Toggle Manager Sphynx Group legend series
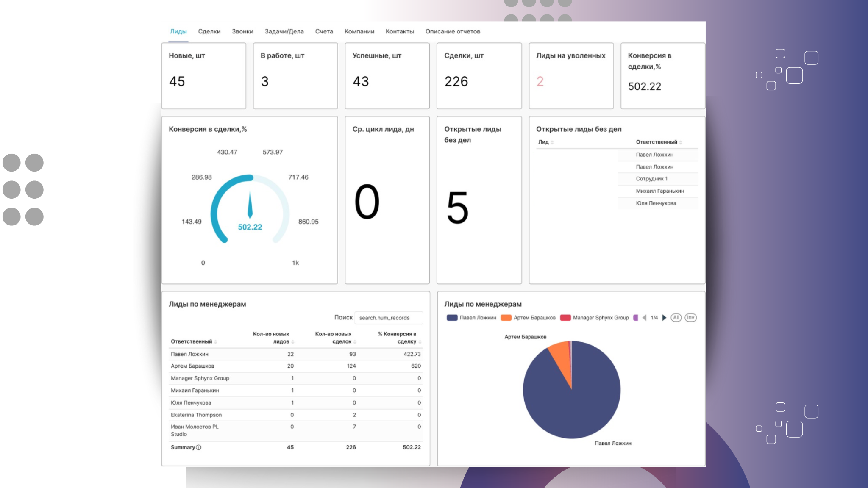 pos(595,318)
